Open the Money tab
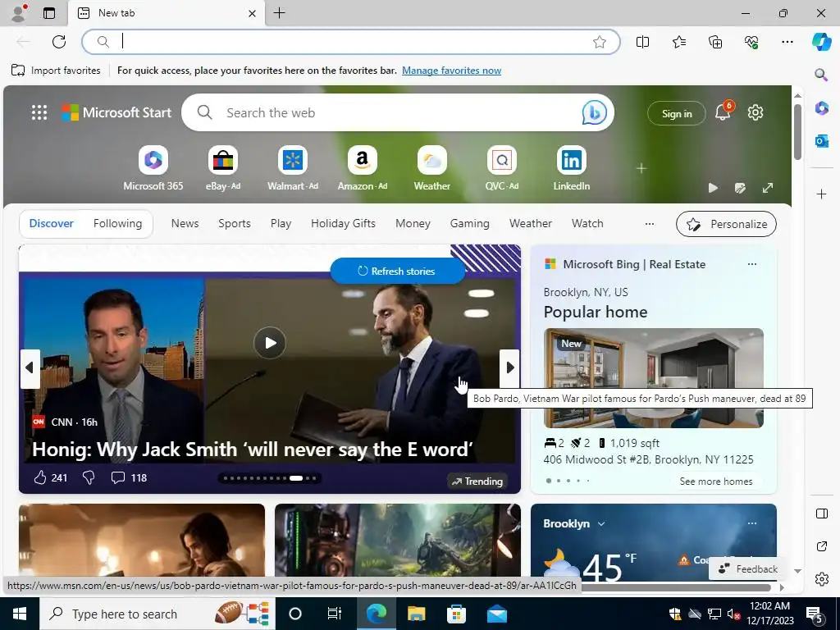The width and height of the screenshot is (840, 630). tap(413, 223)
